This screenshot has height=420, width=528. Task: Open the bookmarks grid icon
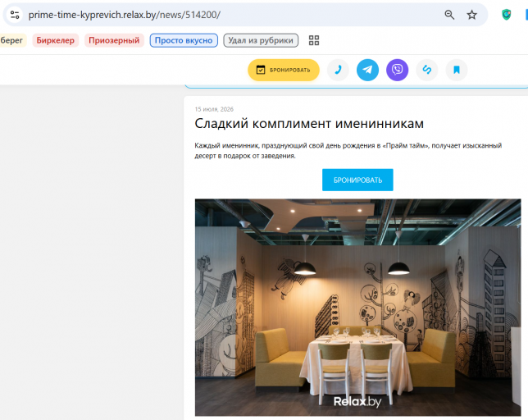pyautogui.click(x=314, y=40)
